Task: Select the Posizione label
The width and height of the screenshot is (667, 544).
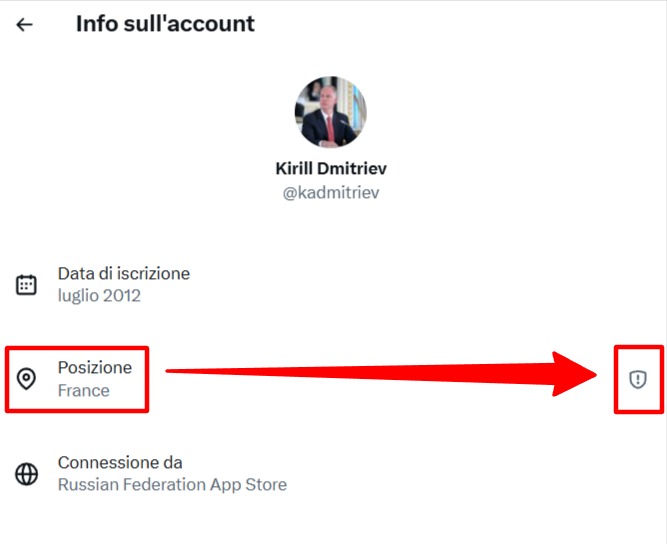Action: point(94,367)
